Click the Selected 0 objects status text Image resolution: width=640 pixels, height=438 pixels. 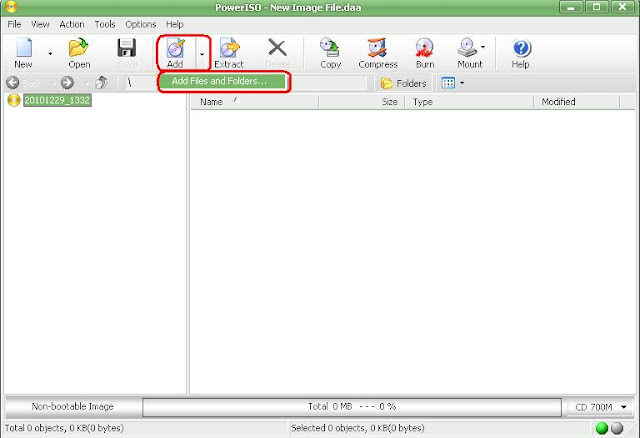[x=358, y=428]
